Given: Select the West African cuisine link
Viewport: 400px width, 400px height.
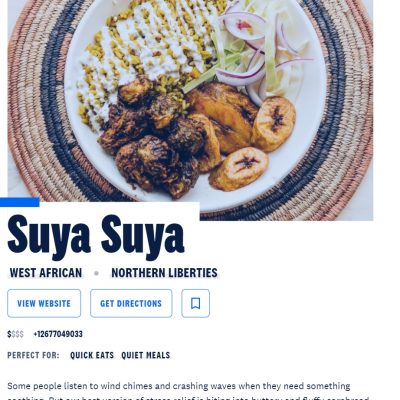Looking at the screenshot, I should click(46, 273).
